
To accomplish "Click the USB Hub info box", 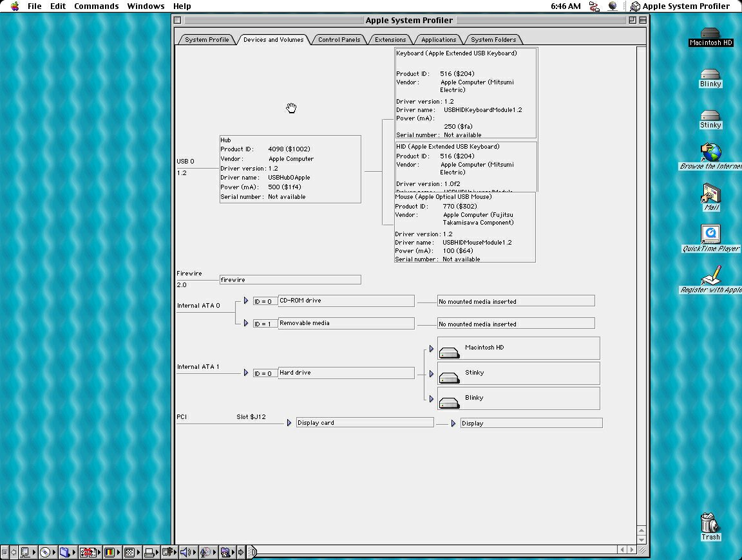I will click(x=290, y=169).
